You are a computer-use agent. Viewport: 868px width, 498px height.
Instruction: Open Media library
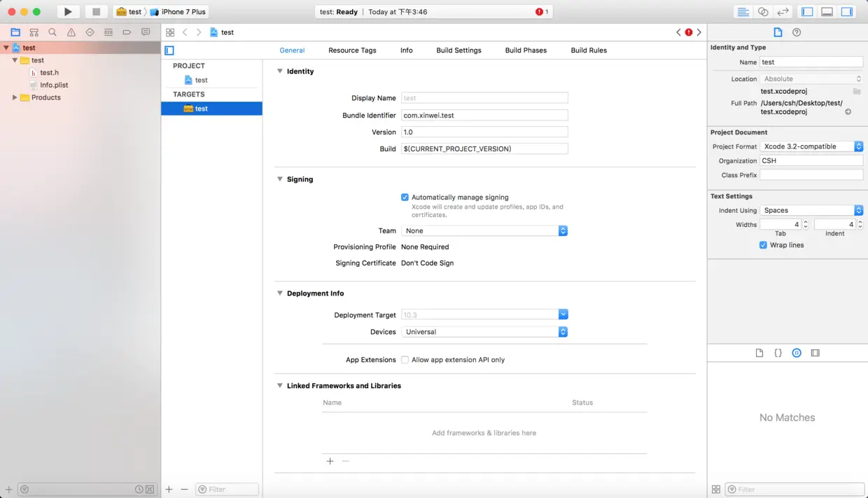tap(815, 353)
